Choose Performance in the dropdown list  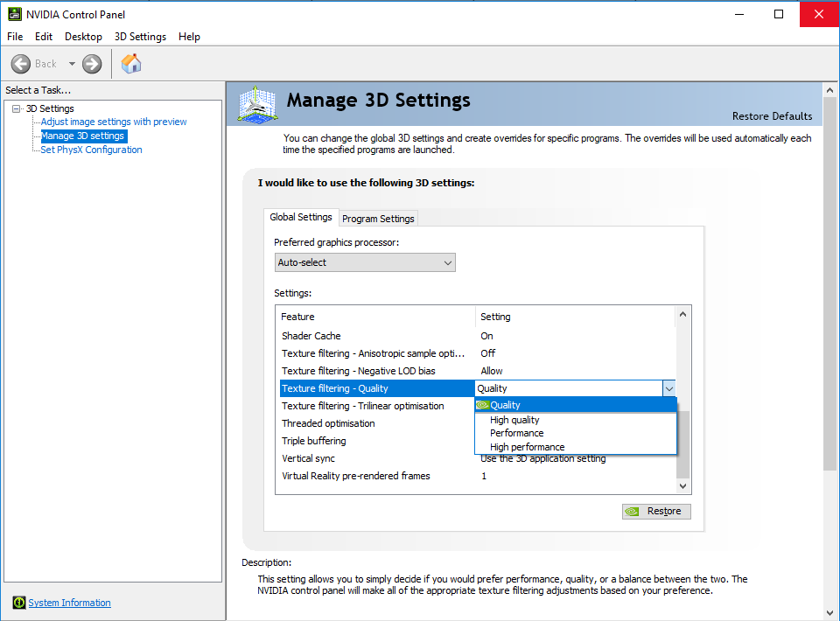(576, 433)
